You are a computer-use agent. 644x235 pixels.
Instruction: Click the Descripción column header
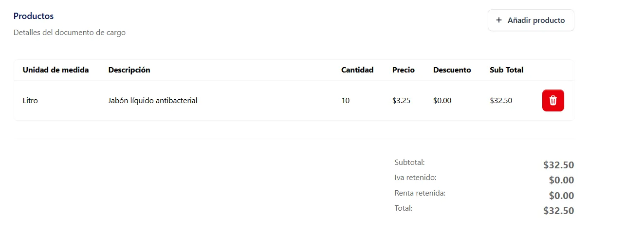(129, 70)
